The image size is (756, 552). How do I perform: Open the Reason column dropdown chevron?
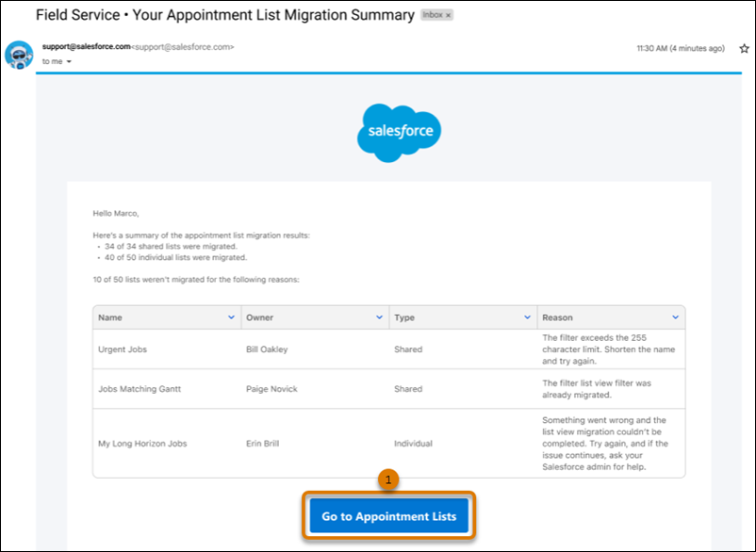(x=675, y=317)
